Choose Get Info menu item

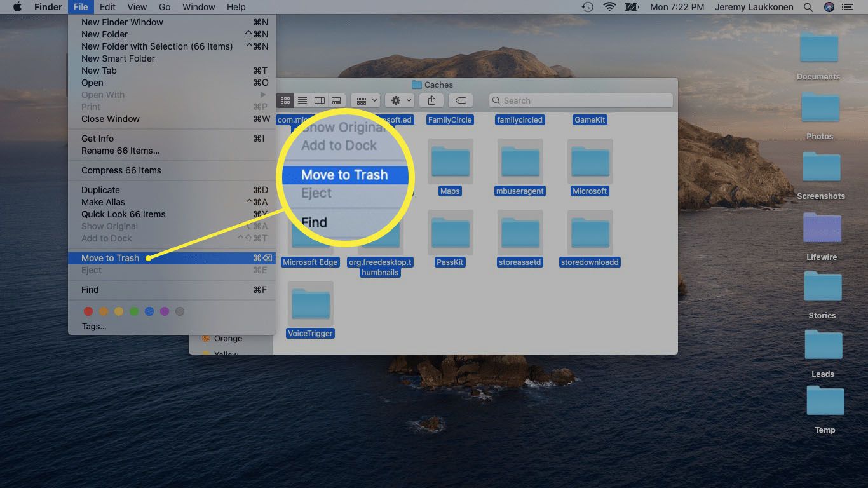click(98, 139)
